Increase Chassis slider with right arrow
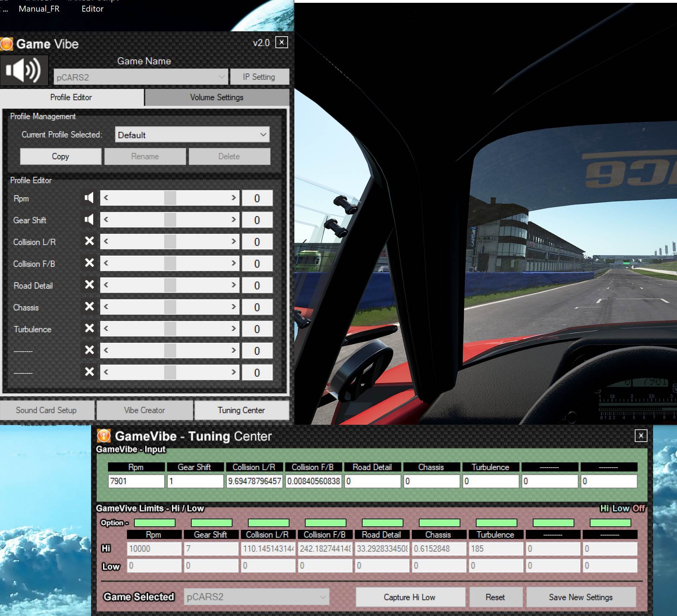 pyautogui.click(x=234, y=307)
